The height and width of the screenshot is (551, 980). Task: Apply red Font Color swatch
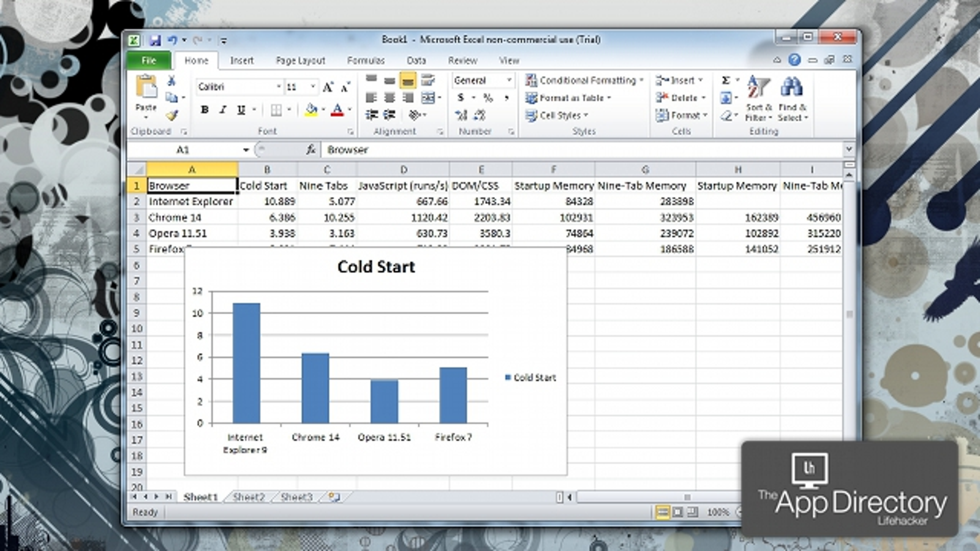click(x=337, y=110)
